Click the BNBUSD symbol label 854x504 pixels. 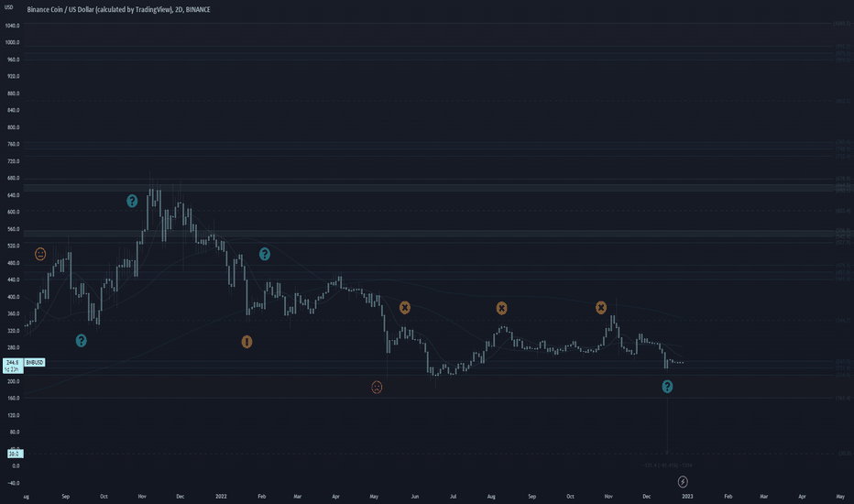pos(35,362)
